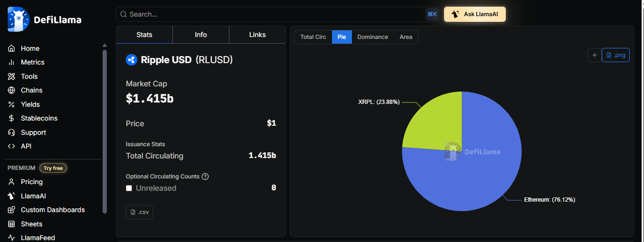The height and width of the screenshot is (242, 644).
Task: Switch to the Stats tab
Action: tap(144, 35)
